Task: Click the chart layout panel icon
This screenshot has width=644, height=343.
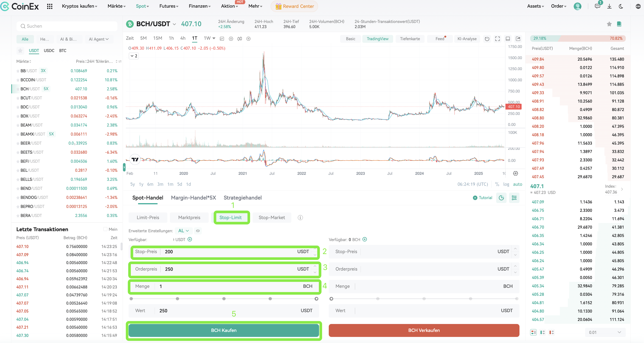Action: pyautogui.click(x=508, y=39)
